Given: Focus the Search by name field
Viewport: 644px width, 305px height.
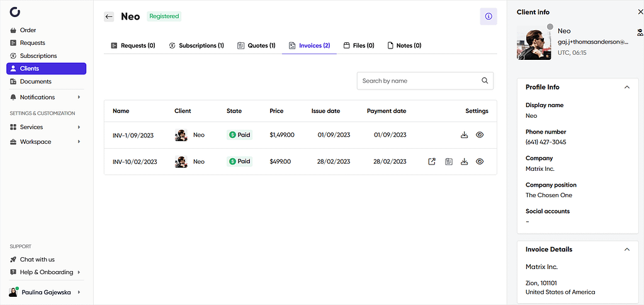Looking at the screenshot, I should coord(425,81).
